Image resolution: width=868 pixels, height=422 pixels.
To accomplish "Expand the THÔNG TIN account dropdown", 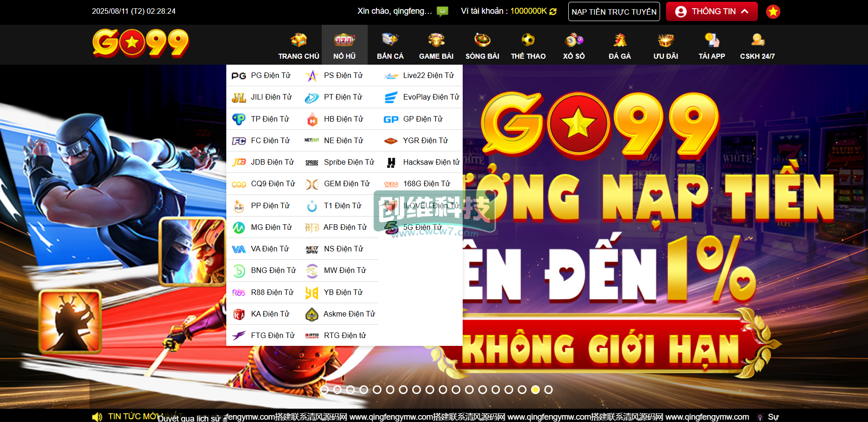I will coord(711,11).
